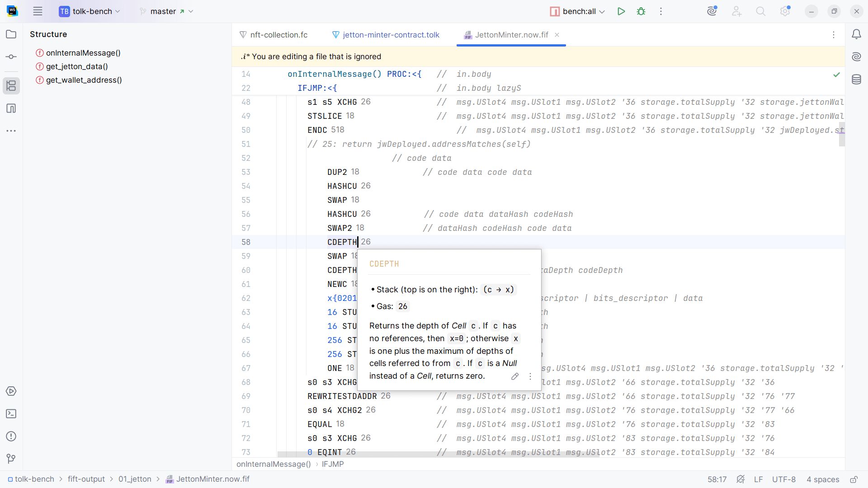Screen dimensions: 868x488
Task: Run the bench:all configuration
Action: [621, 11]
